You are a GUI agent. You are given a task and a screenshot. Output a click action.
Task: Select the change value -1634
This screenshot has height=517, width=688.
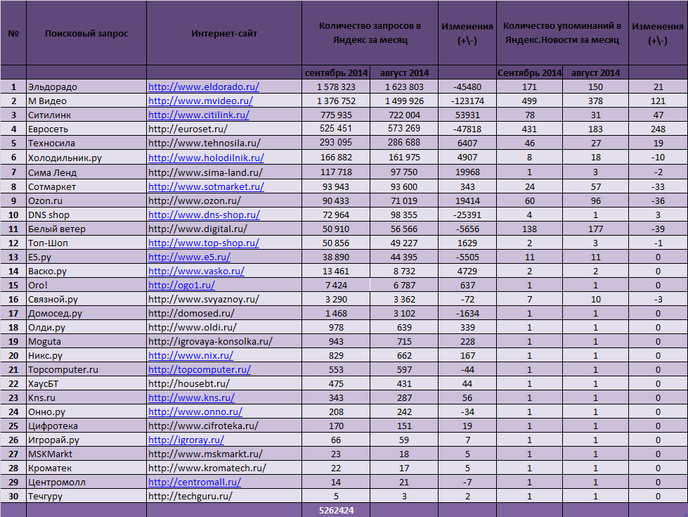coord(467,313)
